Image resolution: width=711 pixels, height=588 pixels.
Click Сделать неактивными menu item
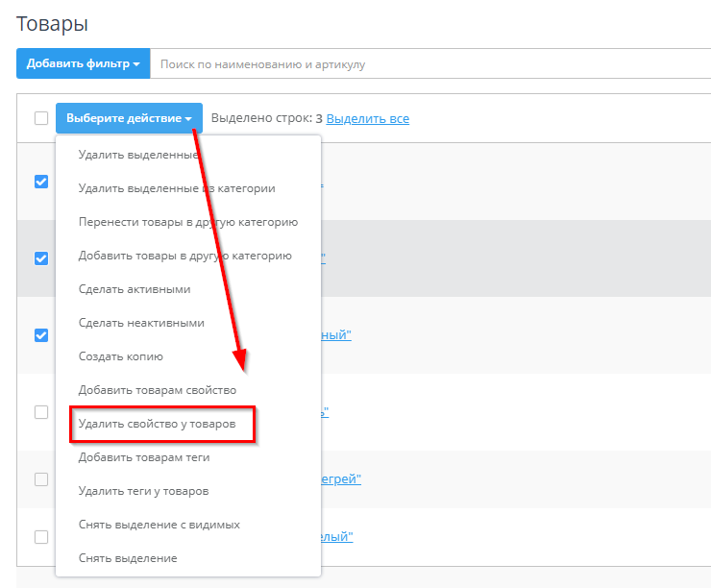[x=141, y=323]
